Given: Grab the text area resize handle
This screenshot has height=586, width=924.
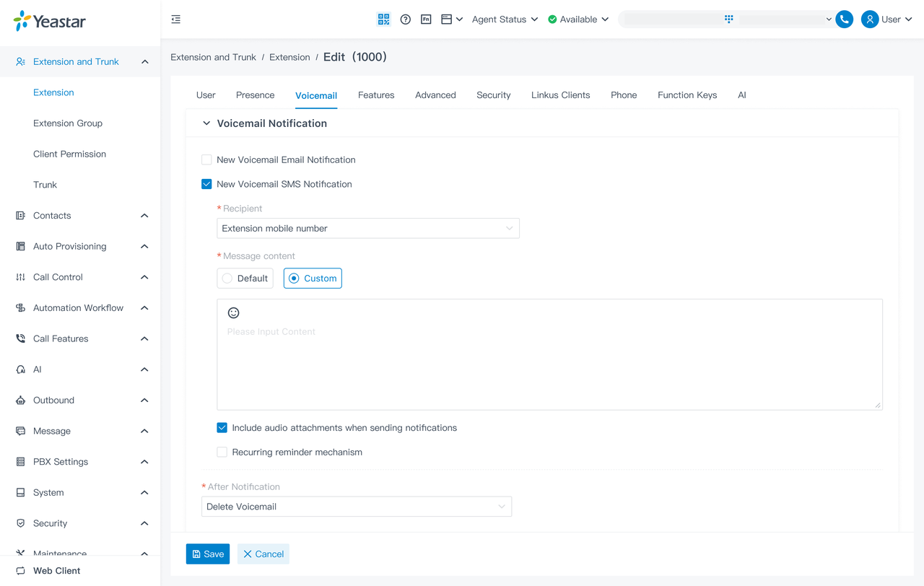Looking at the screenshot, I should click(878, 406).
